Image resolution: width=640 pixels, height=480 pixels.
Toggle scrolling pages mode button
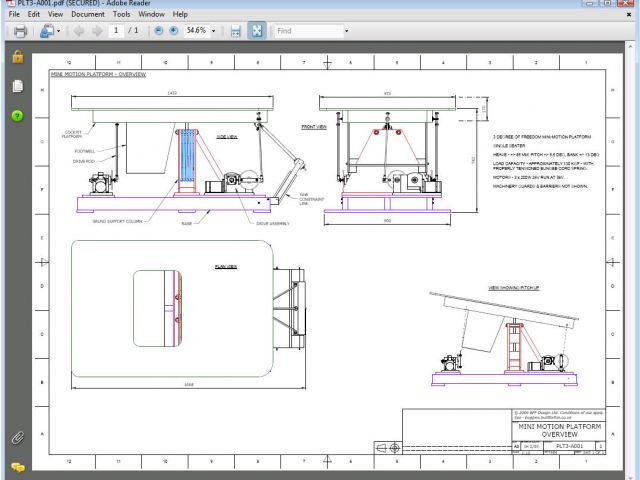click(236, 31)
